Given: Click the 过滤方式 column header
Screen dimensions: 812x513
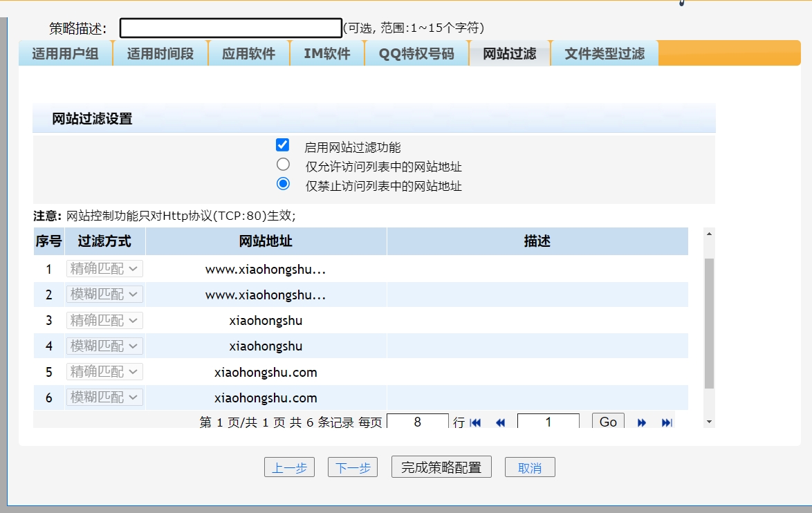Looking at the screenshot, I should coord(104,241).
